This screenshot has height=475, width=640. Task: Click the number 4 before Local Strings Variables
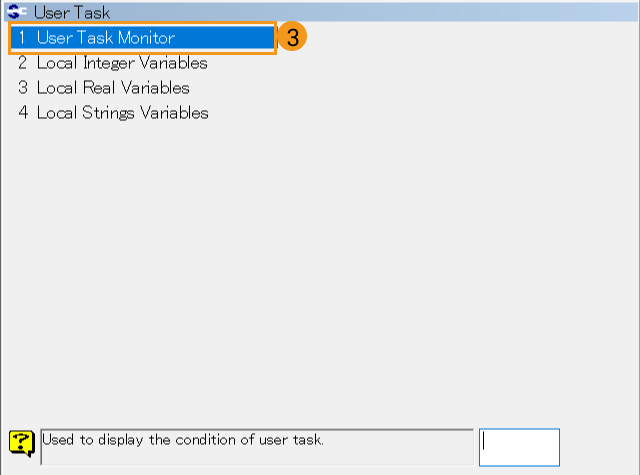tap(22, 113)
